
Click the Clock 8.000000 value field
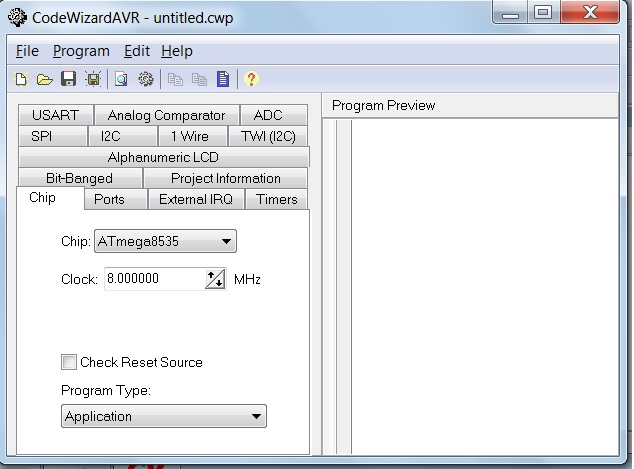click(154, 279)
